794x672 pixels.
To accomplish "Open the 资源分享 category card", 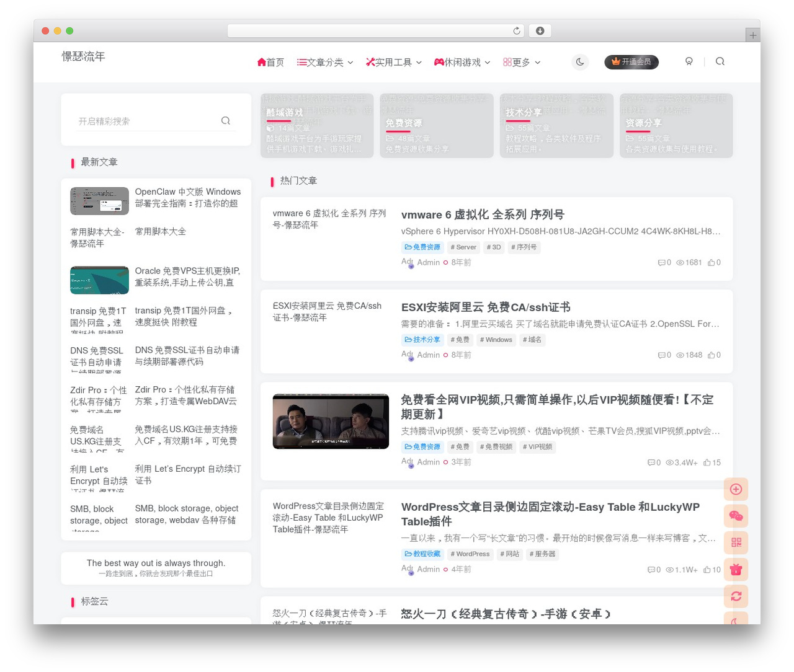I will (676, 125).
